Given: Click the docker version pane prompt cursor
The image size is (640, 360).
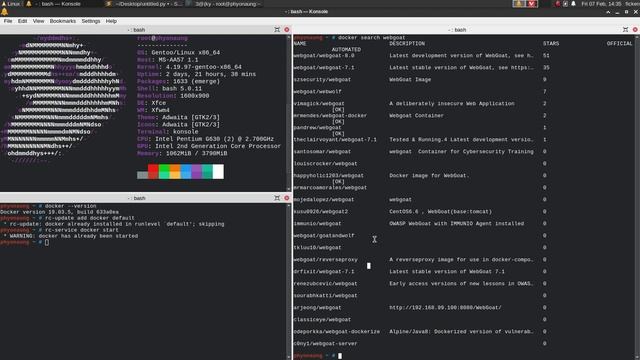Looking at the screenshot, I should coord(47,242).
